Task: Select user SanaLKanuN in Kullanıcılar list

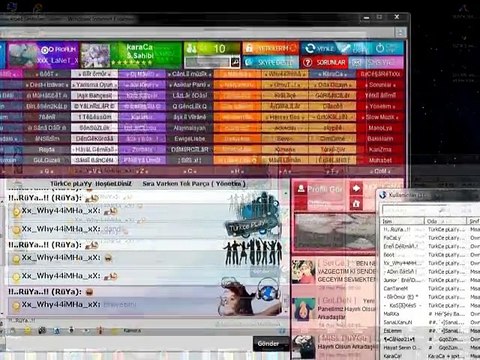Action: 398,322
